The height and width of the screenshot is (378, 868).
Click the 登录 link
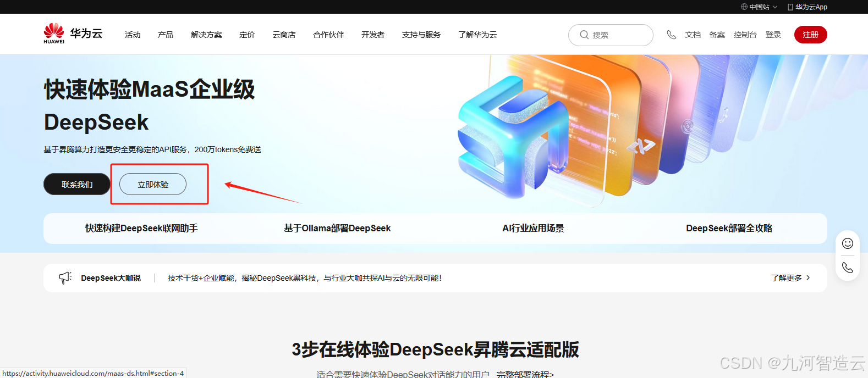[773, 35]
